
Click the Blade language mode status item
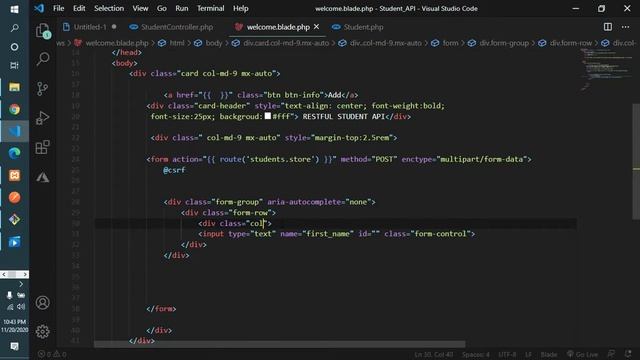(x=549, y=354)
